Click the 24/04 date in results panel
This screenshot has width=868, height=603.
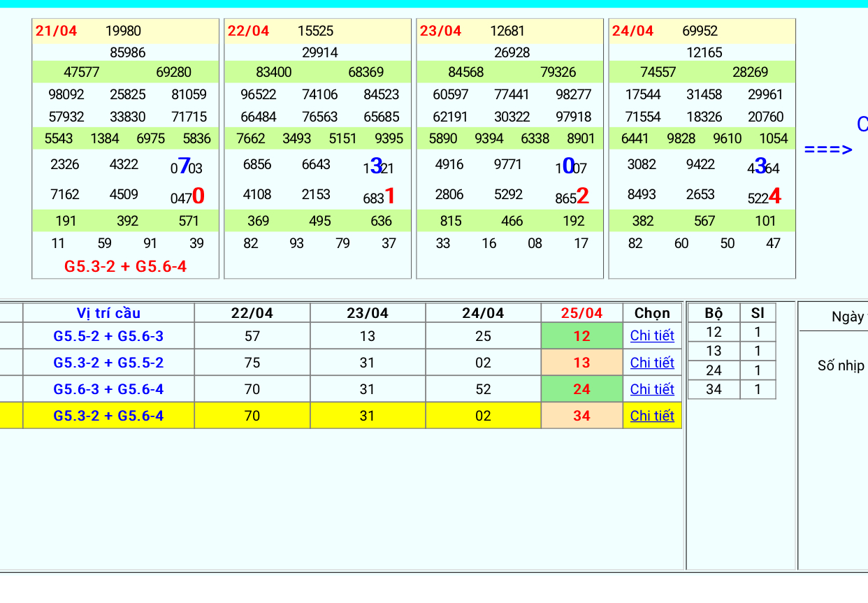click(x=632, y=31)
